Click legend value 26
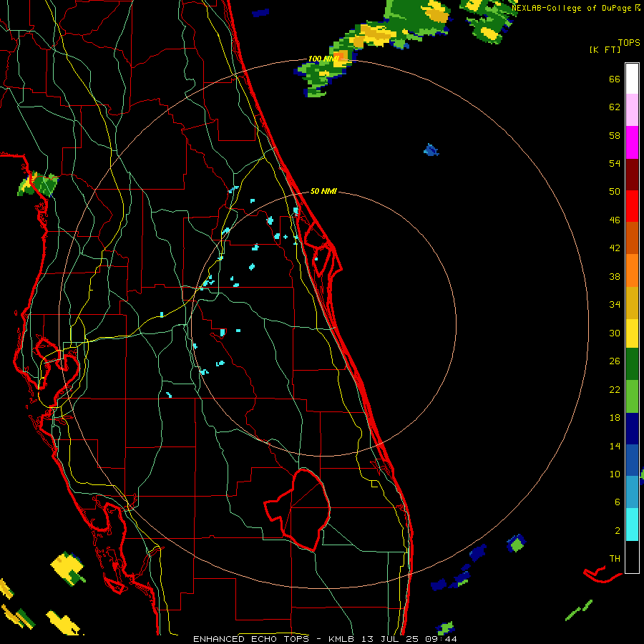 615,361
